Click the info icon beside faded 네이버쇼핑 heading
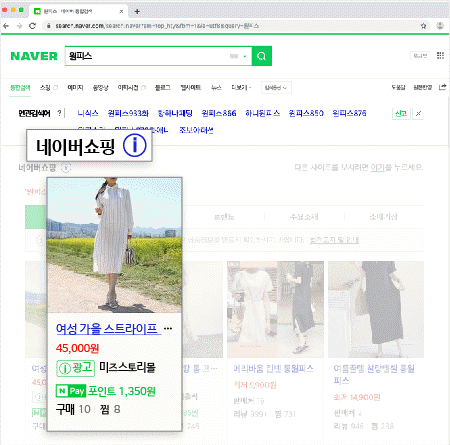The height and width of the screenshot is (445, 450). point(66,168)
